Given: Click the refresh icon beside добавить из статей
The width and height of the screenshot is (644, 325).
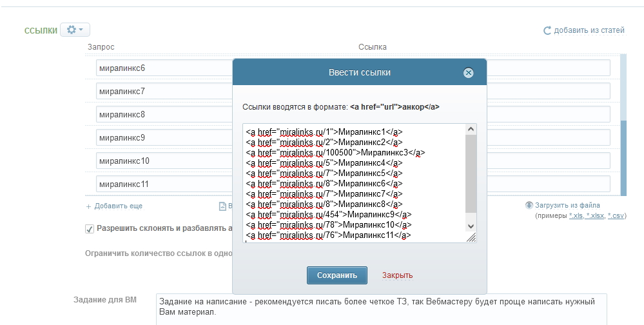Looking at the screenshot, I should (547, 30).
